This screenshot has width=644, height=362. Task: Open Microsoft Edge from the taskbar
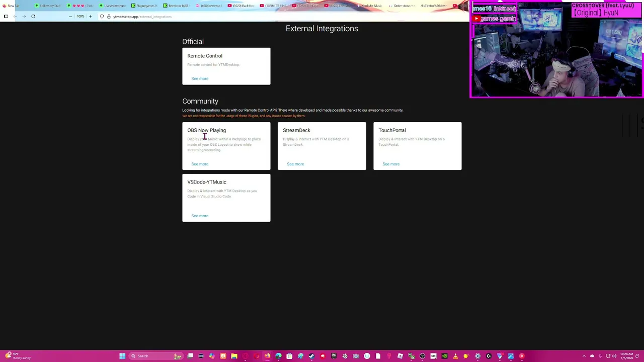tap(278, 356)
